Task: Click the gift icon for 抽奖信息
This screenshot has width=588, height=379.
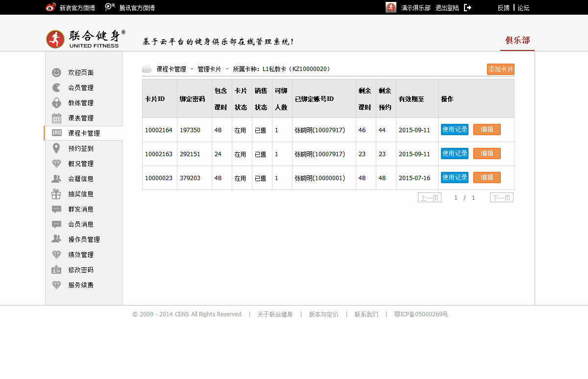Action: coord(57,194)
